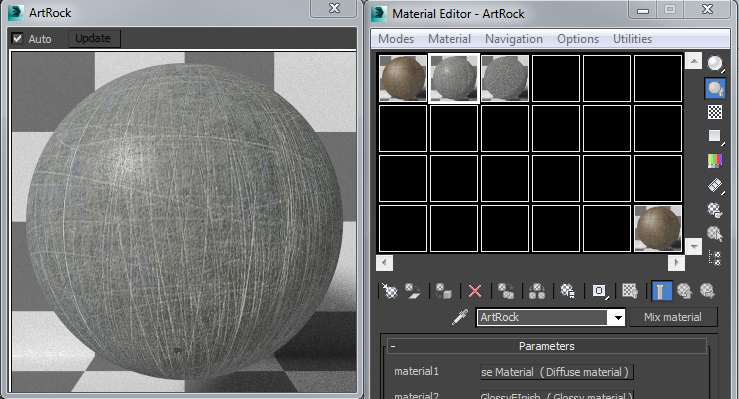
Task: Toggle Show Shaded Material in Viewport
Action: point(630,291)
